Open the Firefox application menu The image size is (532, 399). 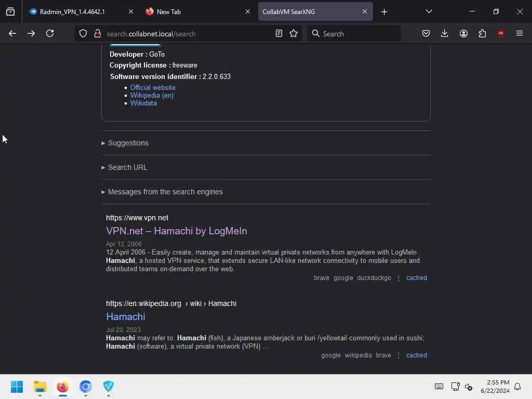(x=520, y=33)
